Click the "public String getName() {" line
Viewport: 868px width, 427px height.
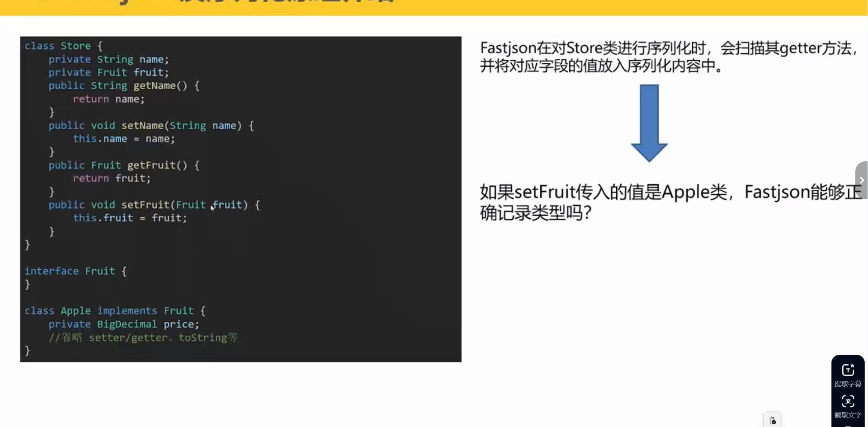[124, 85]
